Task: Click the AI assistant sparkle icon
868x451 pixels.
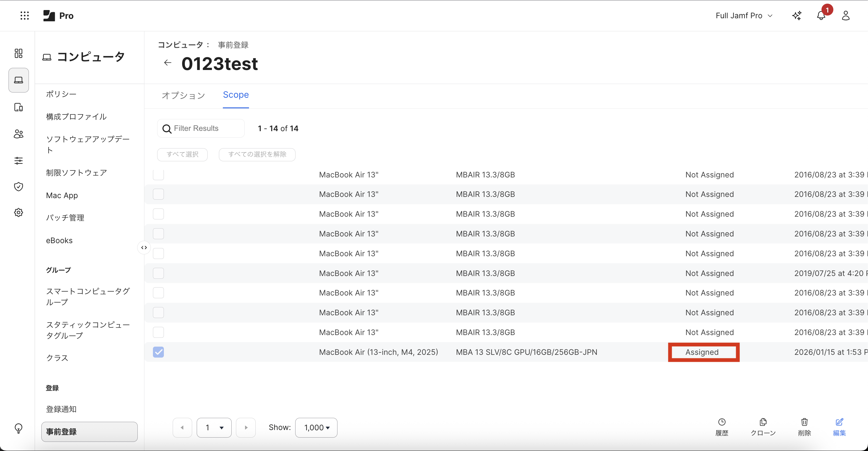Action: [x=797, y=16]
